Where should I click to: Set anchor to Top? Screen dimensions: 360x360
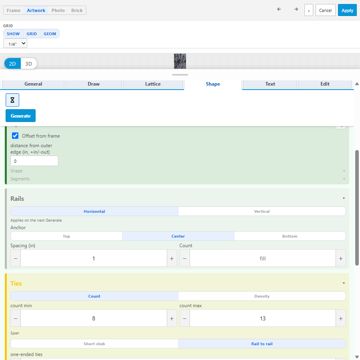(x=66, y=236)
